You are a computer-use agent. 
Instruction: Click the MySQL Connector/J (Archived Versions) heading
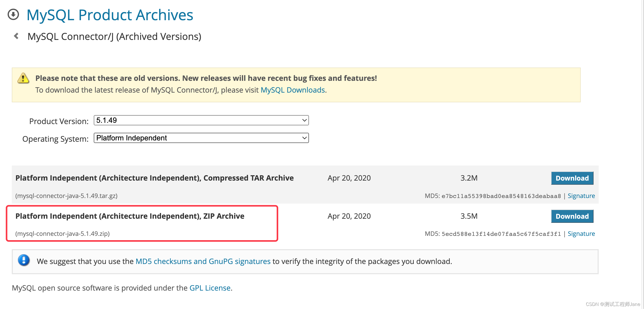115,37
